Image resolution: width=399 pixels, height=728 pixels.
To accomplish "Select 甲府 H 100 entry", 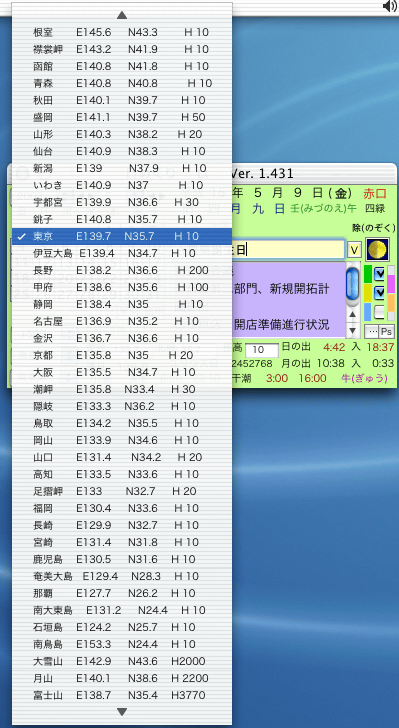I will (122, 287).
